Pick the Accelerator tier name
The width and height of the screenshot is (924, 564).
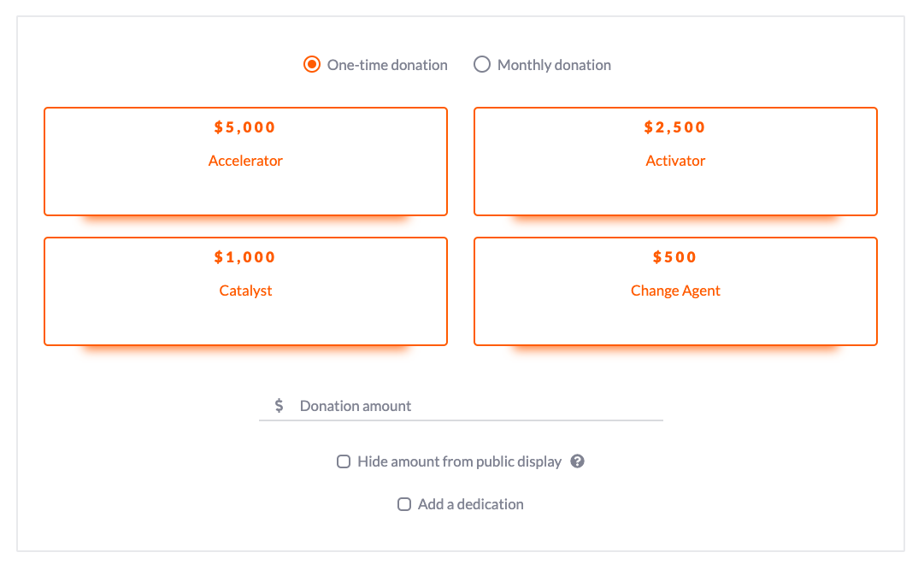245,161
